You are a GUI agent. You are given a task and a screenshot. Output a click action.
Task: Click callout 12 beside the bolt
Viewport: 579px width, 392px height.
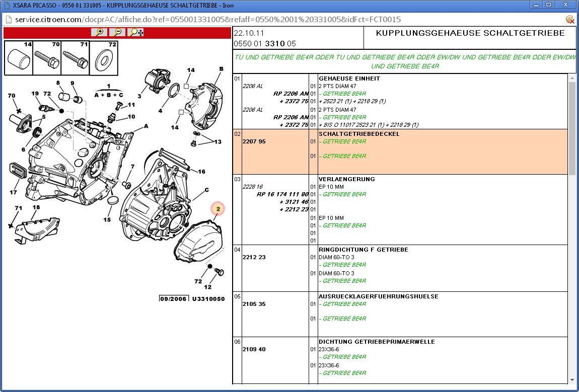coord(208,287)
